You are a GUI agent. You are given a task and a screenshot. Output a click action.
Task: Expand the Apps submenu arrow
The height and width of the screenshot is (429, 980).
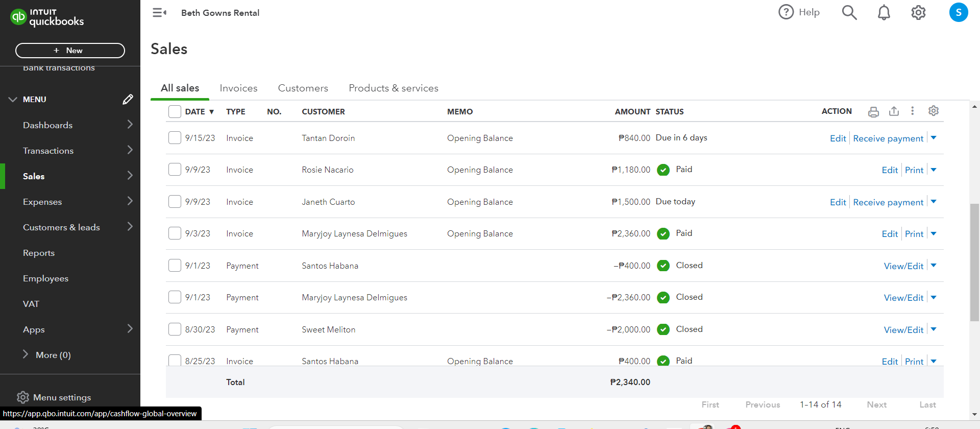tap(130, 328)
